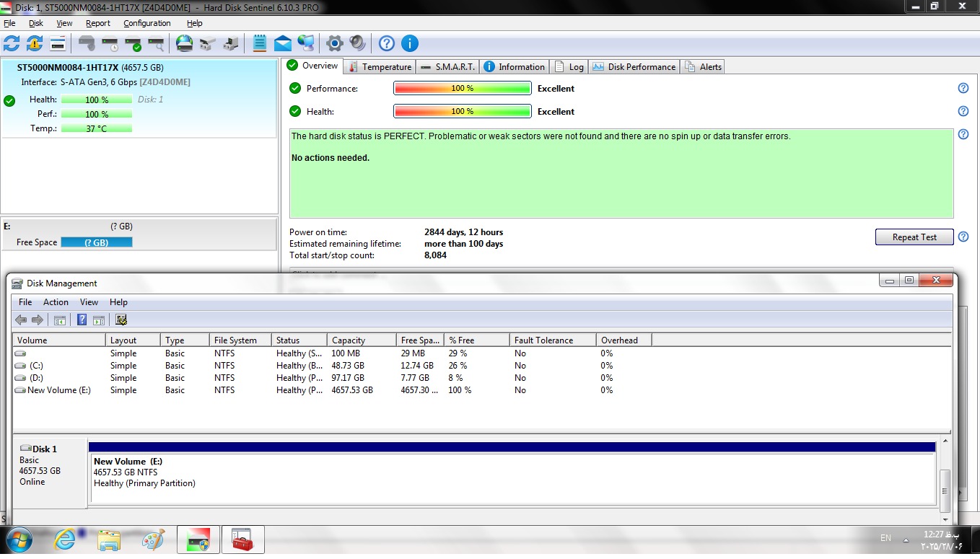Click the disk with magnifier toolbar icon
980x559 pixels.
click(156, 43)
